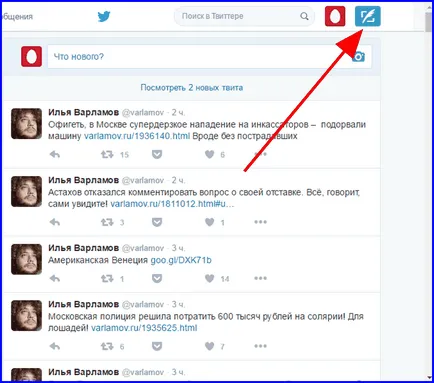Screen dimensions: 434x383
Task: Click the Что нового? tweet box
Action: click(209, 57)
